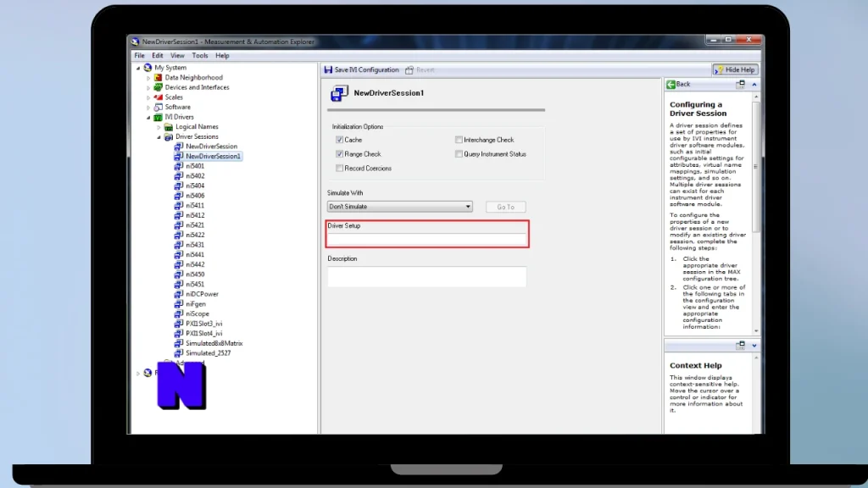Enable the Interchange Check checkbox
The width and height of the screenshot is (868, 488).
click(x=459, y=140)
